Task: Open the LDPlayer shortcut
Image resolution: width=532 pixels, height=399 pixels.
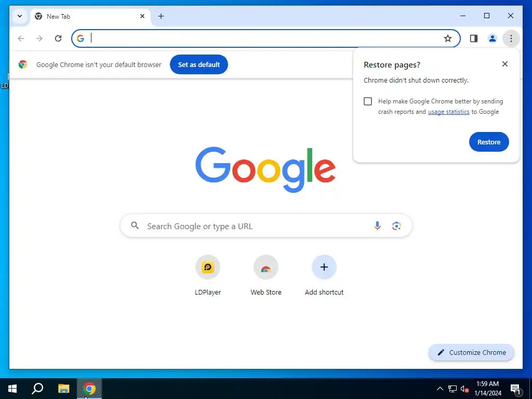Action: pos(208,275)
